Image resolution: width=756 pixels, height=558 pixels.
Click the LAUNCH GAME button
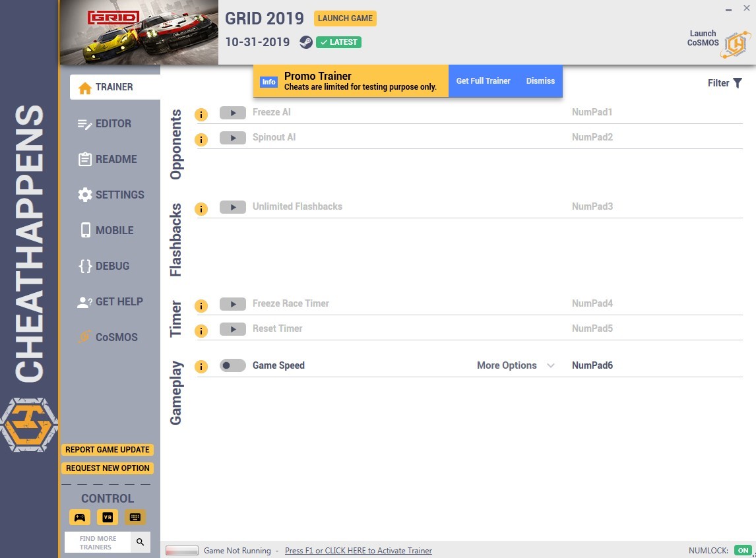[345, 18]
